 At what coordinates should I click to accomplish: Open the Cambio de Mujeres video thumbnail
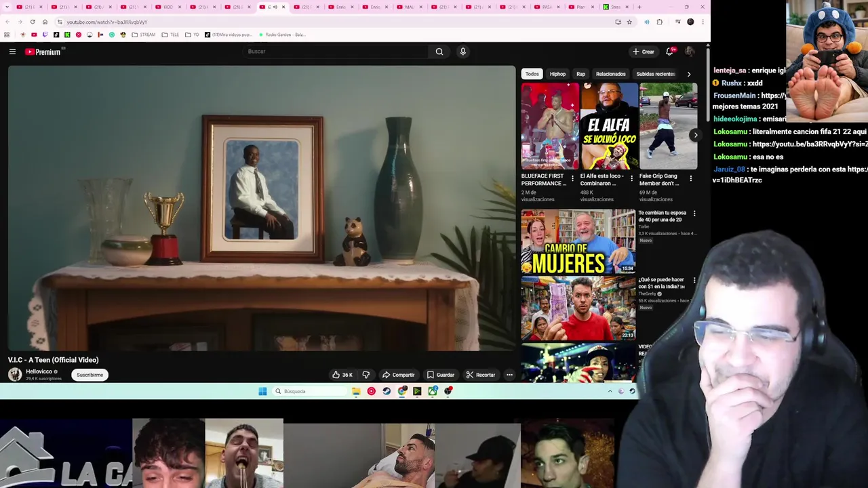point(578,241)
